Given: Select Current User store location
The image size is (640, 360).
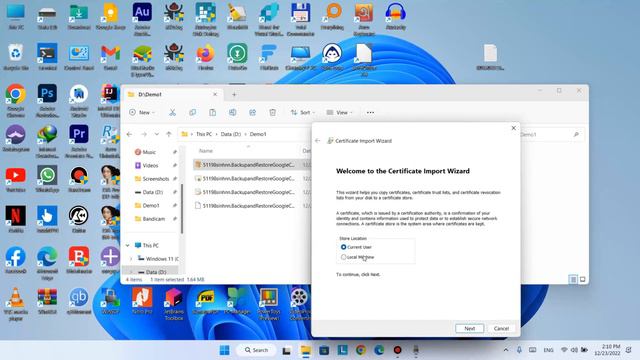Looking at the screenshot, I should pos(343,247).
